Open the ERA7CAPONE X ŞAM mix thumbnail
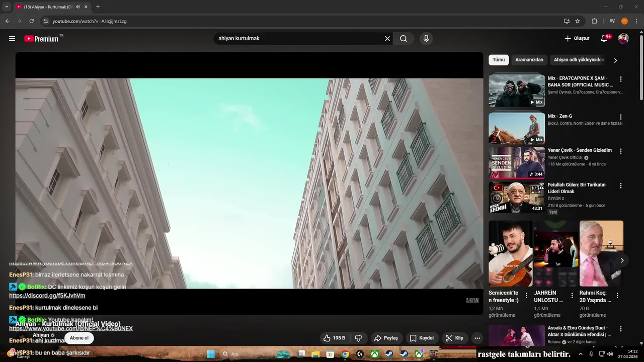644x362 pixels. point(517,90)
